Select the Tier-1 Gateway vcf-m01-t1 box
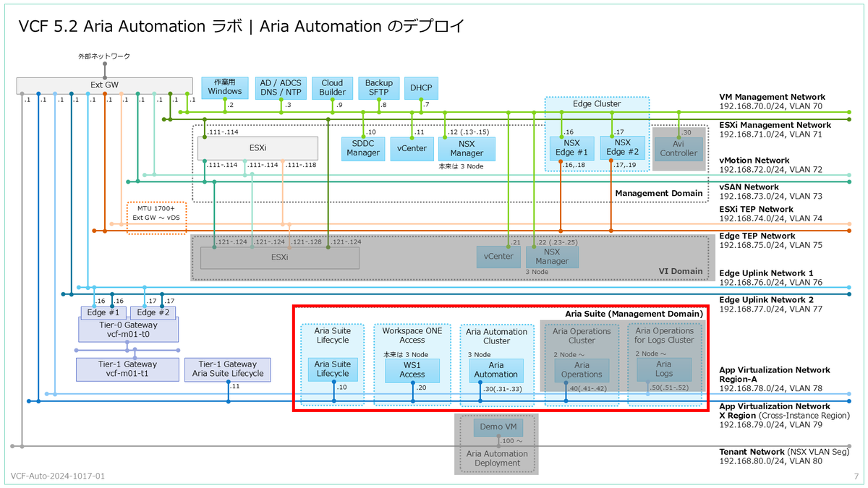 pos(128,369)
